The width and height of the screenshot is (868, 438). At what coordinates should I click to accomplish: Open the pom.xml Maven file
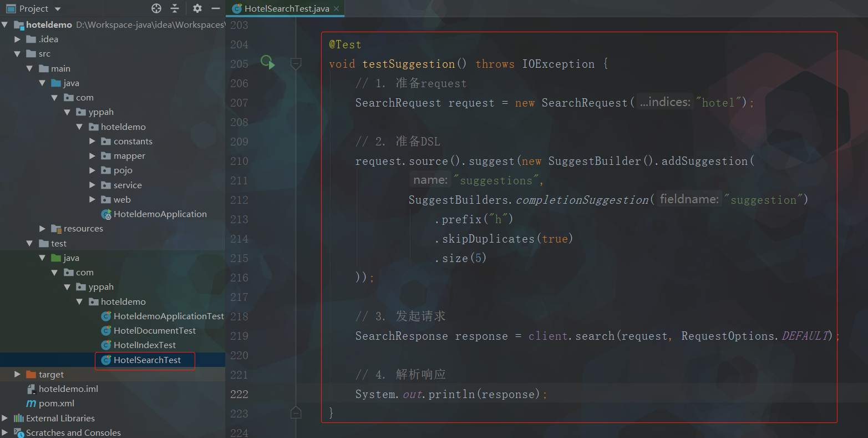click(56, 404)
